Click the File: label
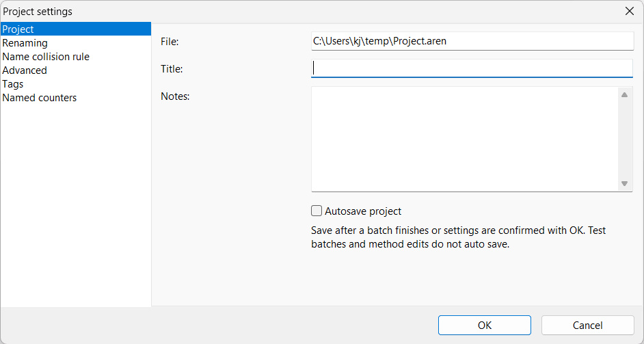 click(170, 42)
